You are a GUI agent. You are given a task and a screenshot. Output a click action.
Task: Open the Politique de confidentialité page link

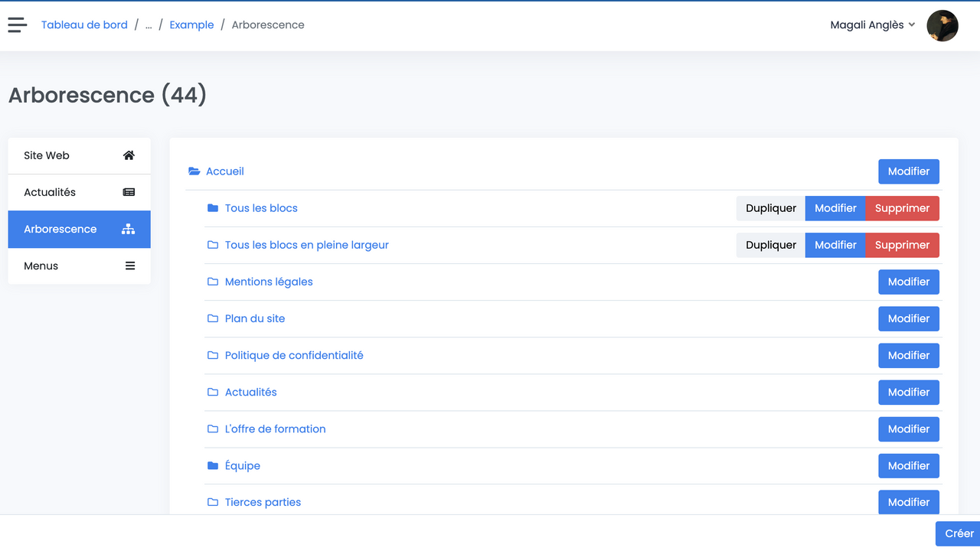point(294,355)
